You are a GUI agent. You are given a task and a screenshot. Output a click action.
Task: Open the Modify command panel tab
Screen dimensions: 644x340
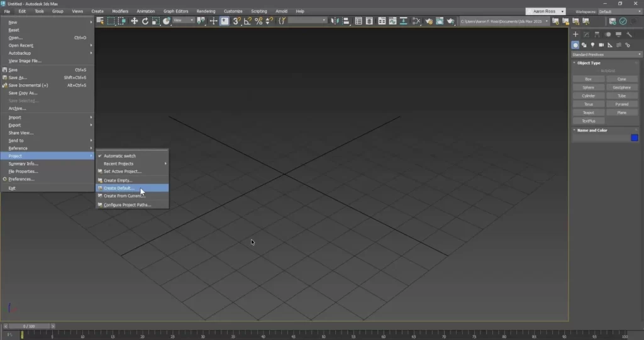[586, 35]
